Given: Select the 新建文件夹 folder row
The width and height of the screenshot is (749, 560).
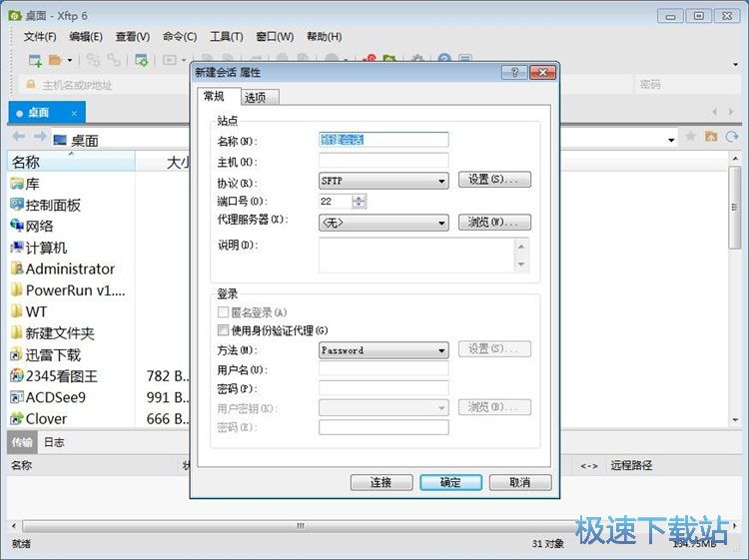Looking at the screenshot, I should (53, 333).
